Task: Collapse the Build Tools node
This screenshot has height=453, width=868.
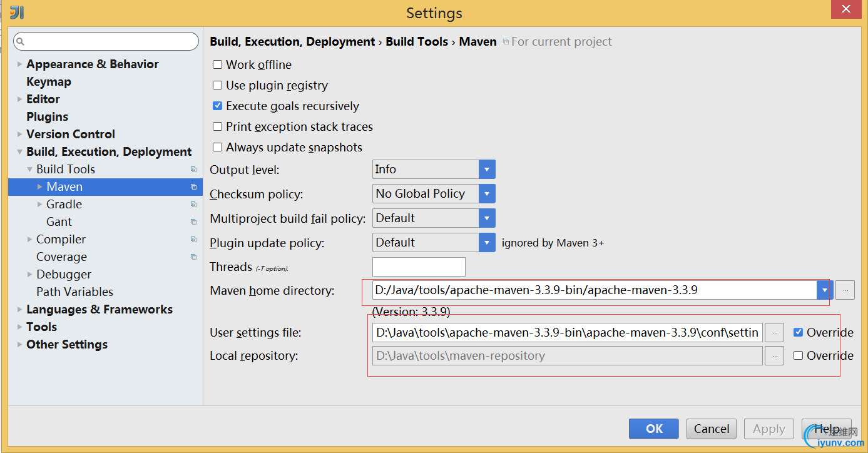Action: pos(30,170)
